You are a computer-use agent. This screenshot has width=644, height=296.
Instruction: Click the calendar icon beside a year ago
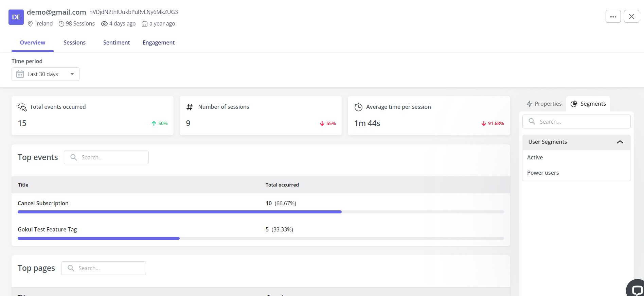click(x=145, y=24)
